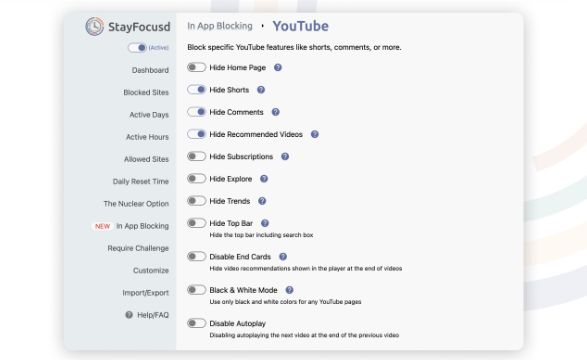
Task: Switch on the Disable Autoplay toggle
Action: [197, 323]
